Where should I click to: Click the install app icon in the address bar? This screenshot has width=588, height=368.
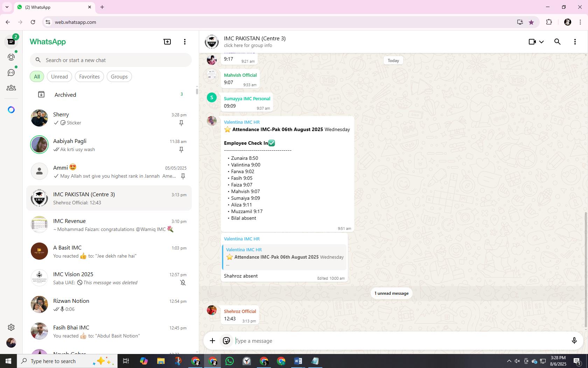click(520, 22)
